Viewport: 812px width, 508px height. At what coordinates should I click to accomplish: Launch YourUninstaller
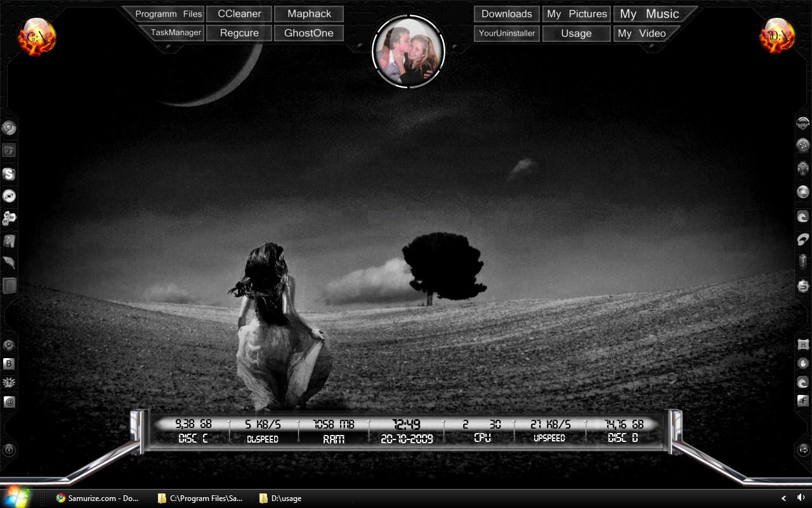[x=506, y=33]
